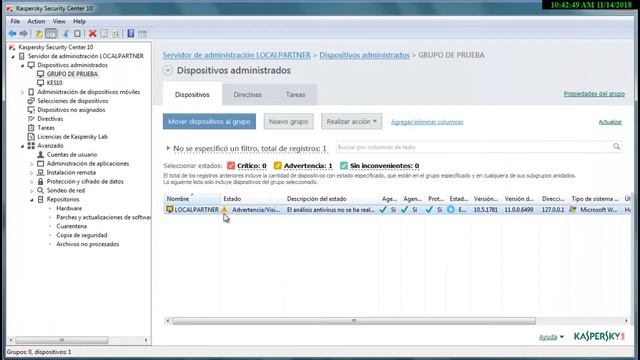Open the Ayuda dropdown at bottom
Screen dimensions: 640x360
[551, 337]
